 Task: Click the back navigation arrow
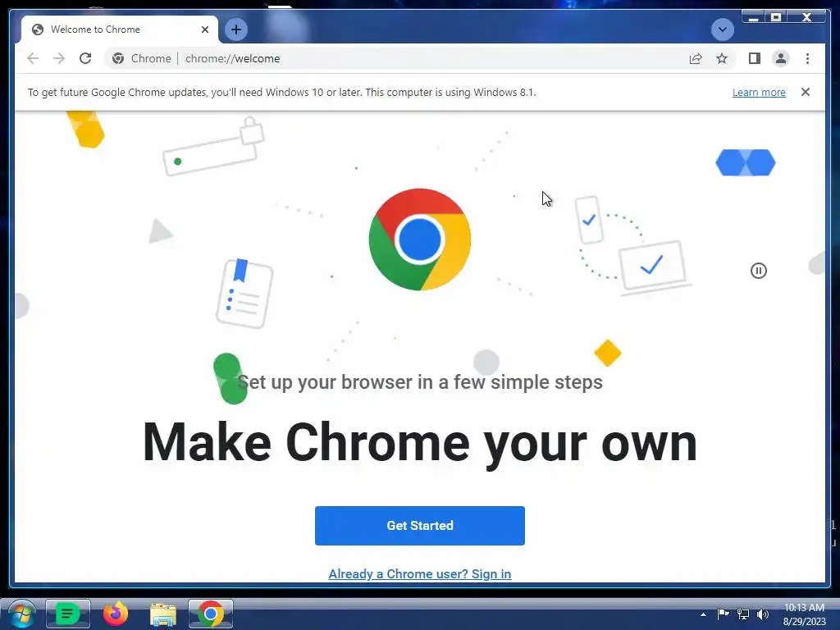click(33, 58)
